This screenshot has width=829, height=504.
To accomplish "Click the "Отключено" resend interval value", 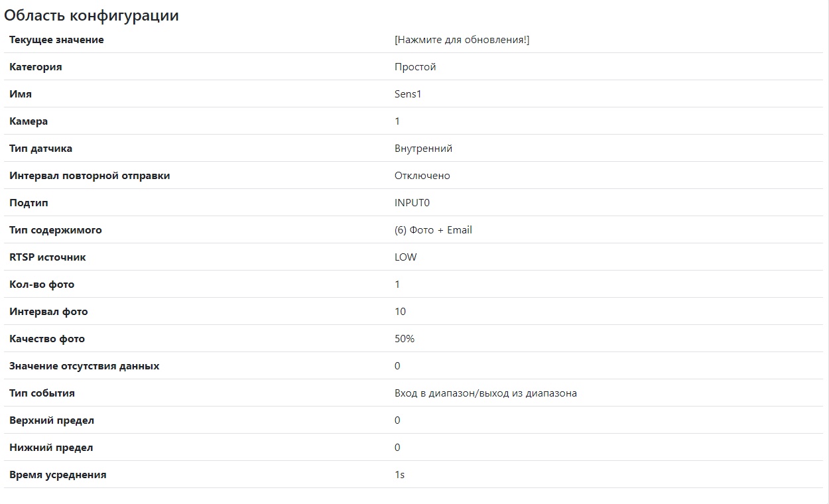I will [422, 176].
